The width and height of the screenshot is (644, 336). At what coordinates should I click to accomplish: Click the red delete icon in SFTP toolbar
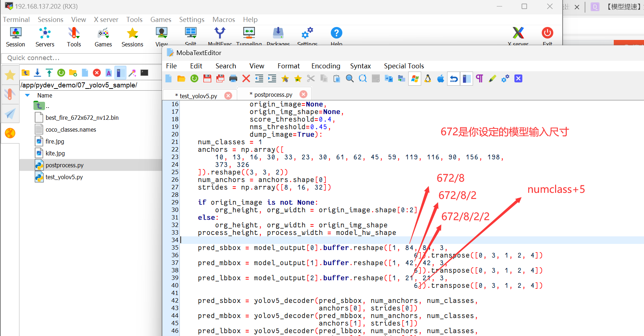[x=97, y=73]
